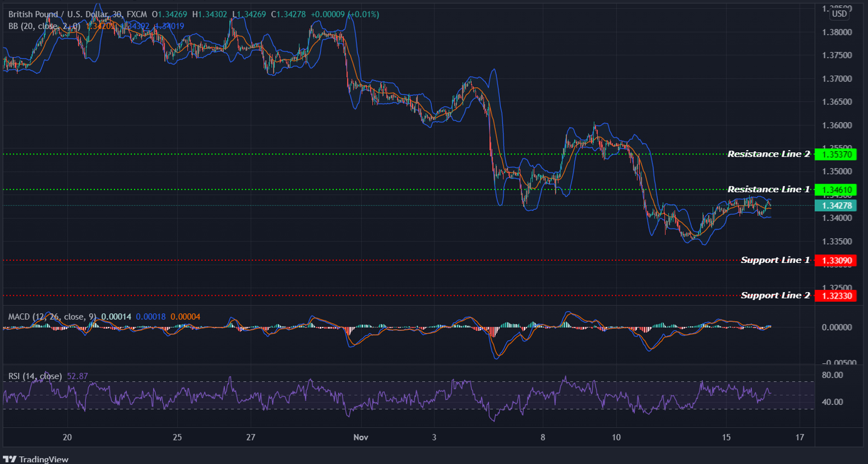Click date 10 on the time axis
This screenshot has height=464, width=868.
[x=616, y=437]
